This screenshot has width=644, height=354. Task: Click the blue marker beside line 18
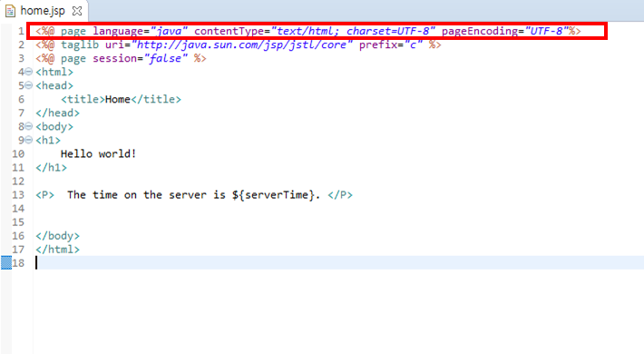pos(6,262)
